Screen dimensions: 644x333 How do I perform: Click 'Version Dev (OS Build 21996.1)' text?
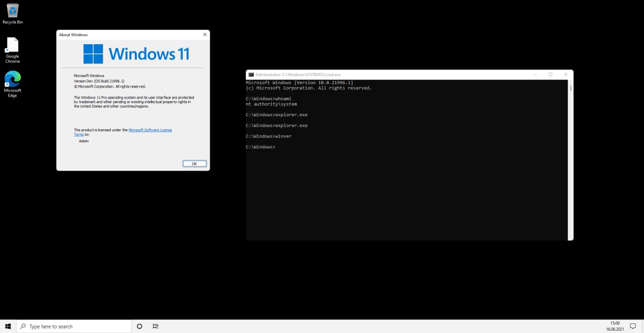(99, 81)
